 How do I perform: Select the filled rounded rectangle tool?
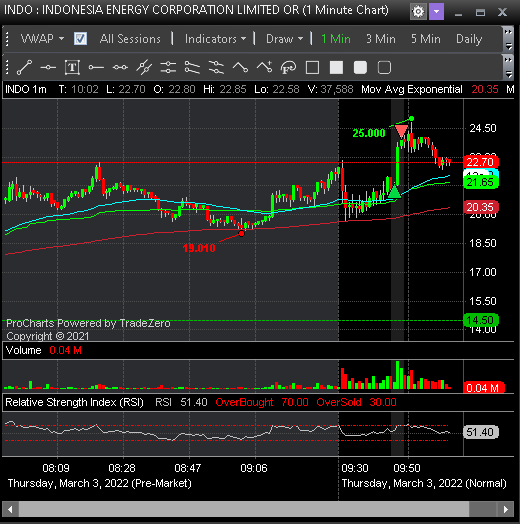coord(360,68)
